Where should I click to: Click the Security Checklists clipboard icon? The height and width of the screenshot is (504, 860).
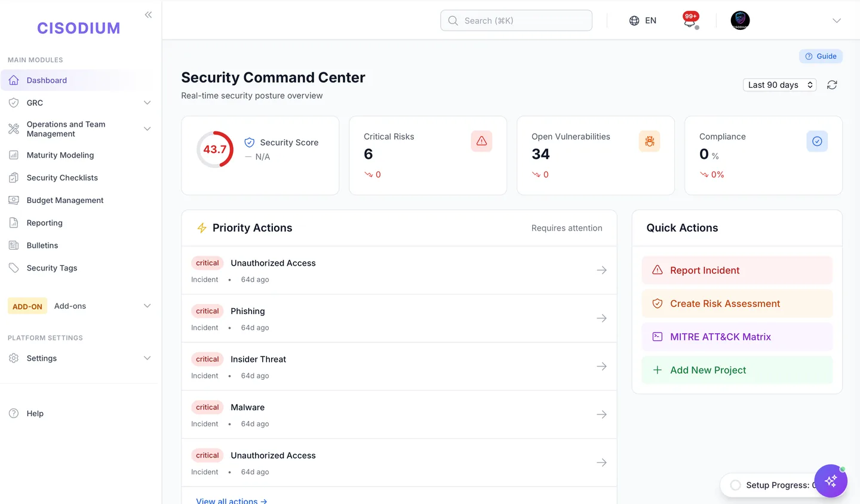pyautogui.click(x=14, y=178)
